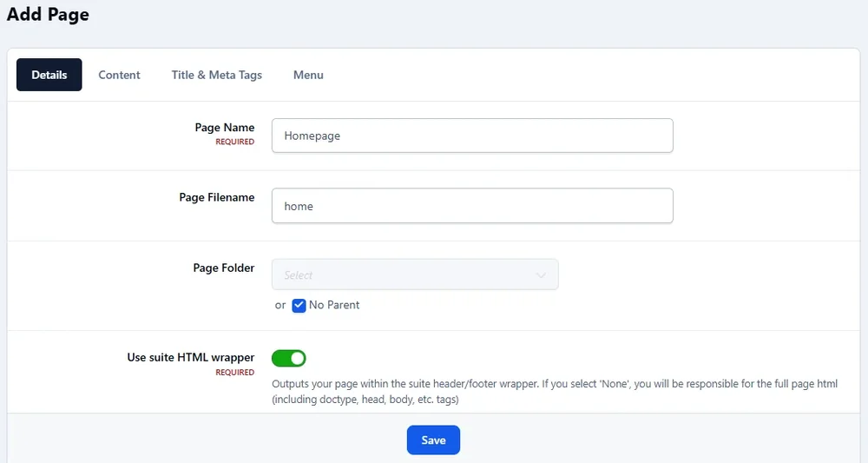
Task: Click the Page Filename field containing home
Action: point(472,206)
